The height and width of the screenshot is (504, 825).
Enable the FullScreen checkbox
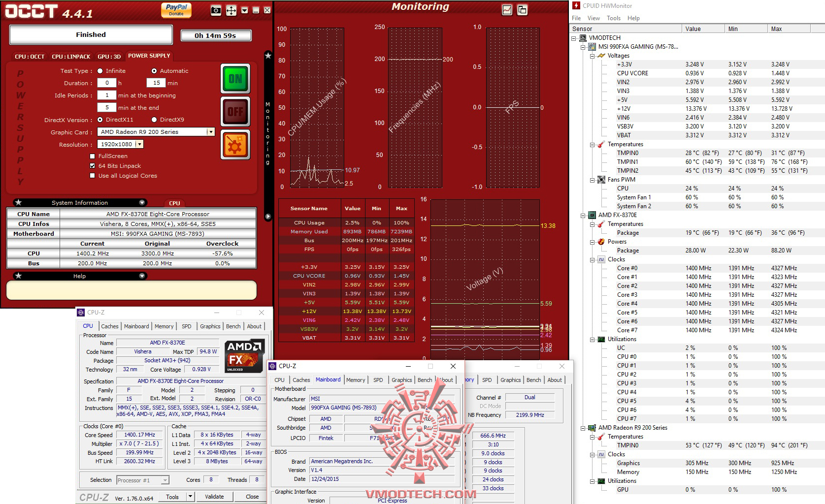[92, 156]
